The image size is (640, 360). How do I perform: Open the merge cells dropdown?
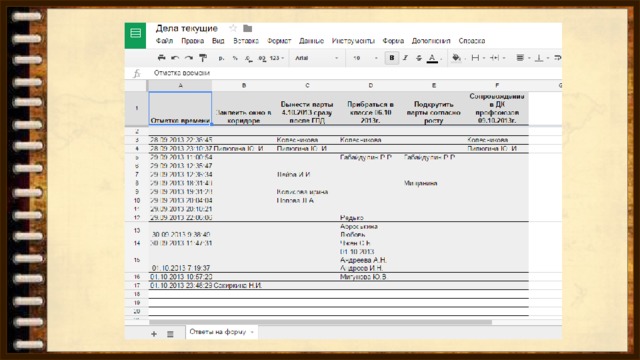pos(497,58)
